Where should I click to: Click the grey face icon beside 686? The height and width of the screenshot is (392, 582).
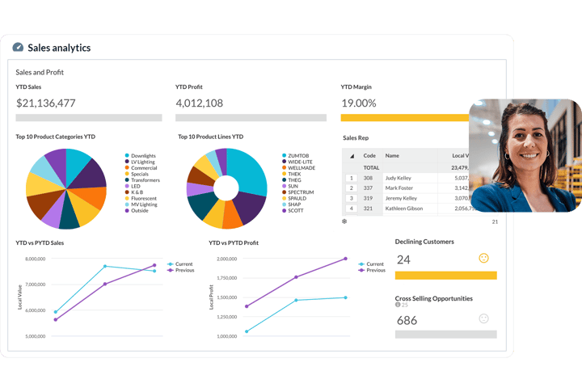click(483, 319)
